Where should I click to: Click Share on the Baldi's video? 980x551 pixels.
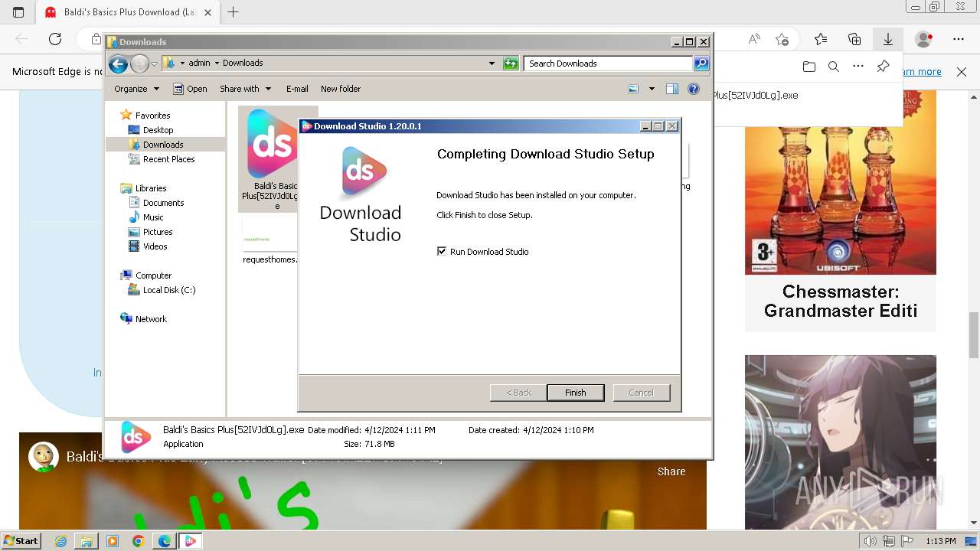[x=671, y=471]
